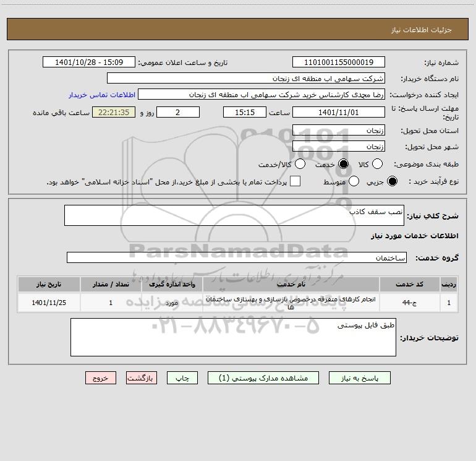Click the deadline date field 1401/11/01
The image size is (476, 461).
tap(339, 112)
